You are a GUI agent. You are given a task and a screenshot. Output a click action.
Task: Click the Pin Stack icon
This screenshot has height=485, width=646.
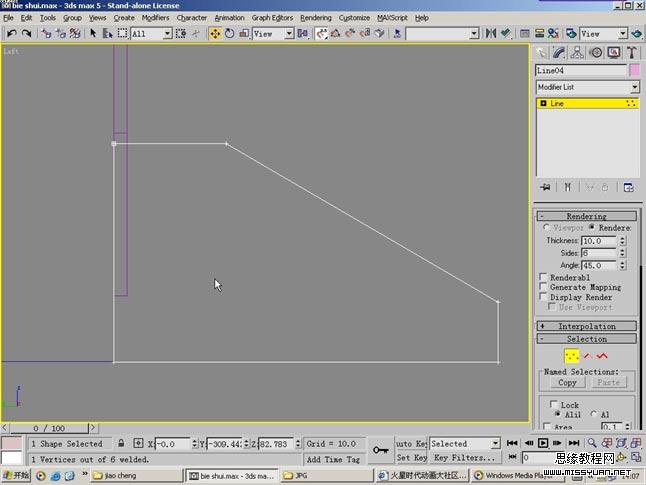click(545, 187)
